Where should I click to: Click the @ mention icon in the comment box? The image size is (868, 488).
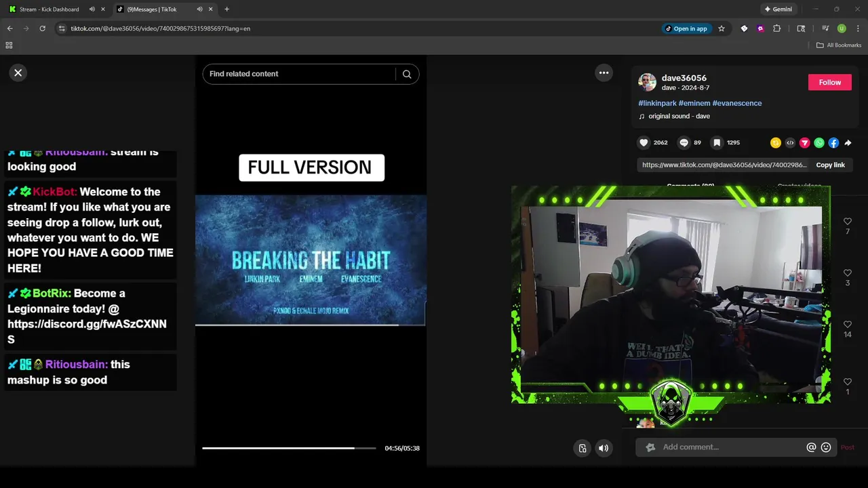(x=811, y=447)
